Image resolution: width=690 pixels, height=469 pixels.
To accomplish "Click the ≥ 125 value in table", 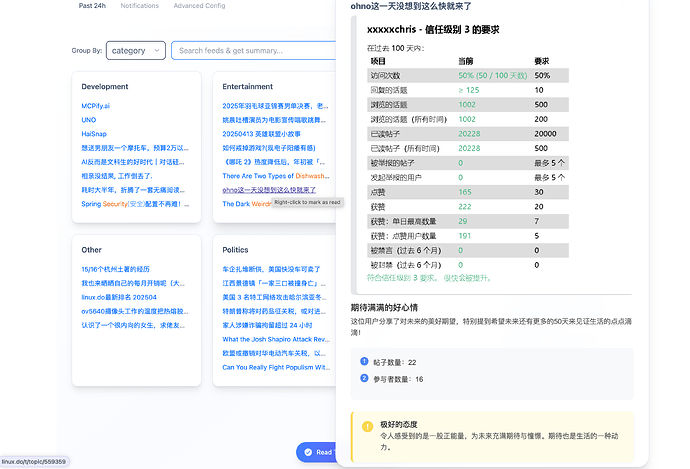I will (x=469, y=90).
